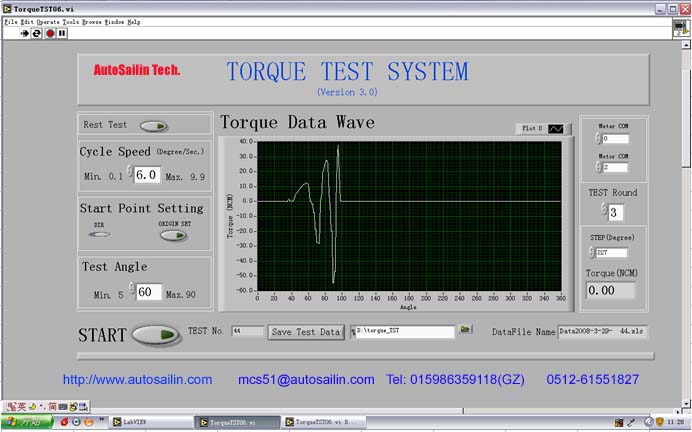Click the TEST No. field showing 44

(247, 331)
